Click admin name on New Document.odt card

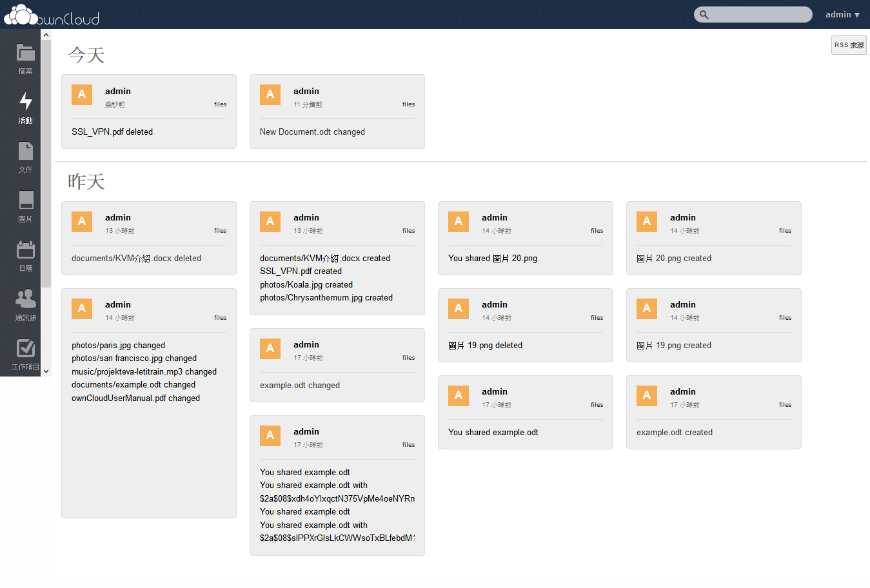point(306,92)
